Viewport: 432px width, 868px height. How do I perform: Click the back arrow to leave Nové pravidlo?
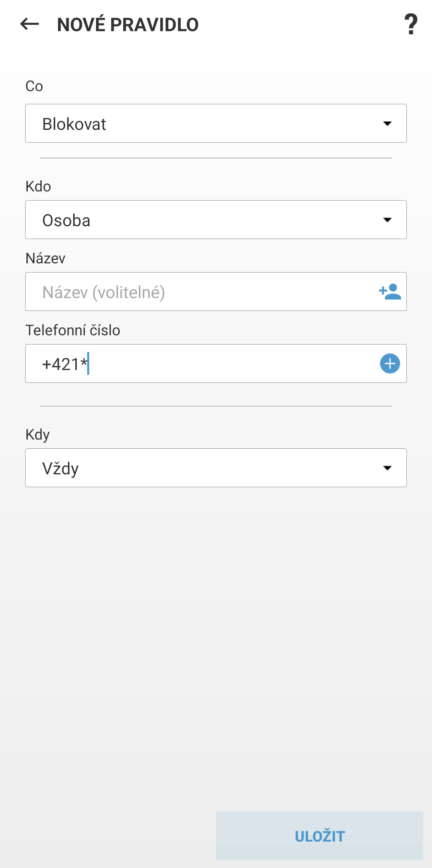coord(29,25)
